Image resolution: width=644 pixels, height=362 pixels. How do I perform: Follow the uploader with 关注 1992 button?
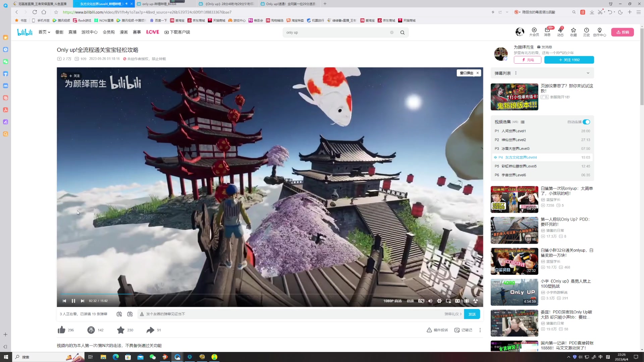tap(569, 60)
